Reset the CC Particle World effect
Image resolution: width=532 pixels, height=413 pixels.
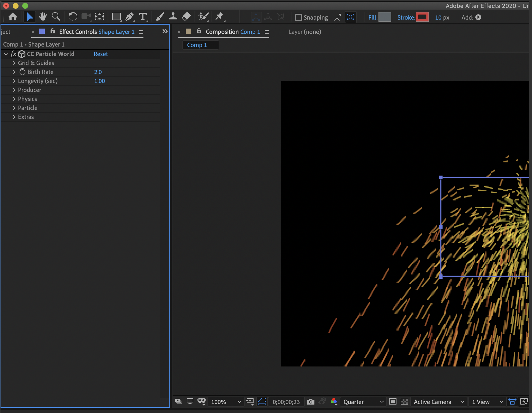coord(101,54)
